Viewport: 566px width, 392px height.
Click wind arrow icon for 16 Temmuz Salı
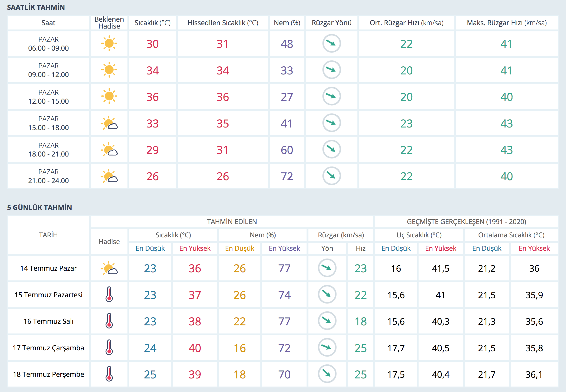[327, 321]
